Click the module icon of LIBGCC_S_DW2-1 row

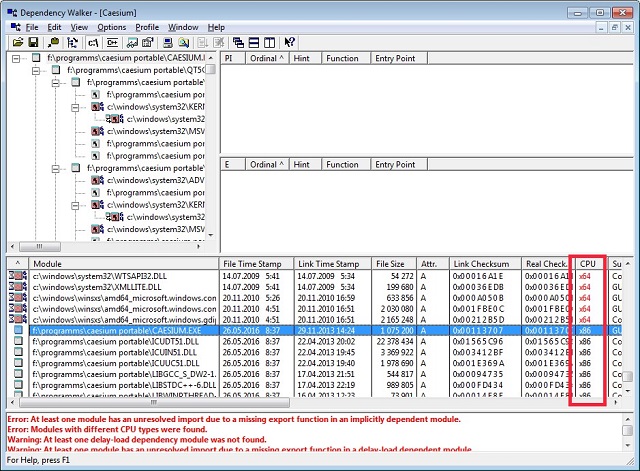(x=18, y=373)
